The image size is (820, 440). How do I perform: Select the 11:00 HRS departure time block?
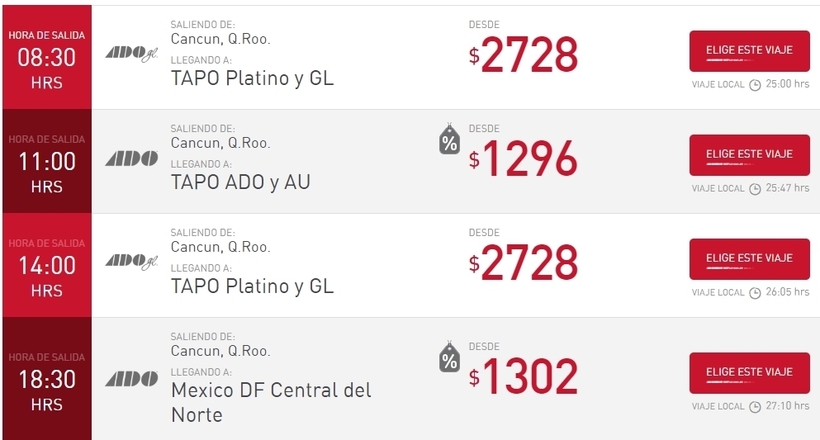pos(47,161)
